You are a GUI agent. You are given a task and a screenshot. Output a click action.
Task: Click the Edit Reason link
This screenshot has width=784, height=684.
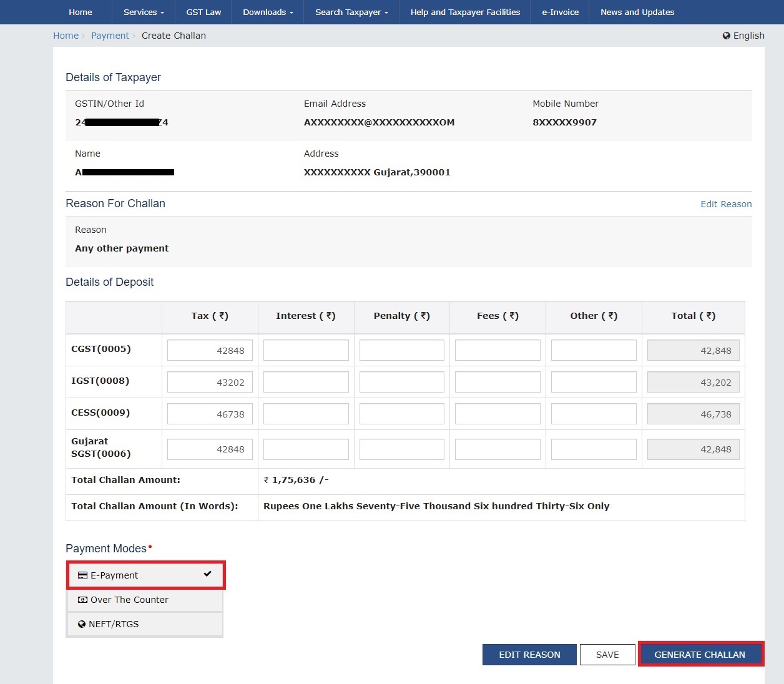[x=726, y=204]
